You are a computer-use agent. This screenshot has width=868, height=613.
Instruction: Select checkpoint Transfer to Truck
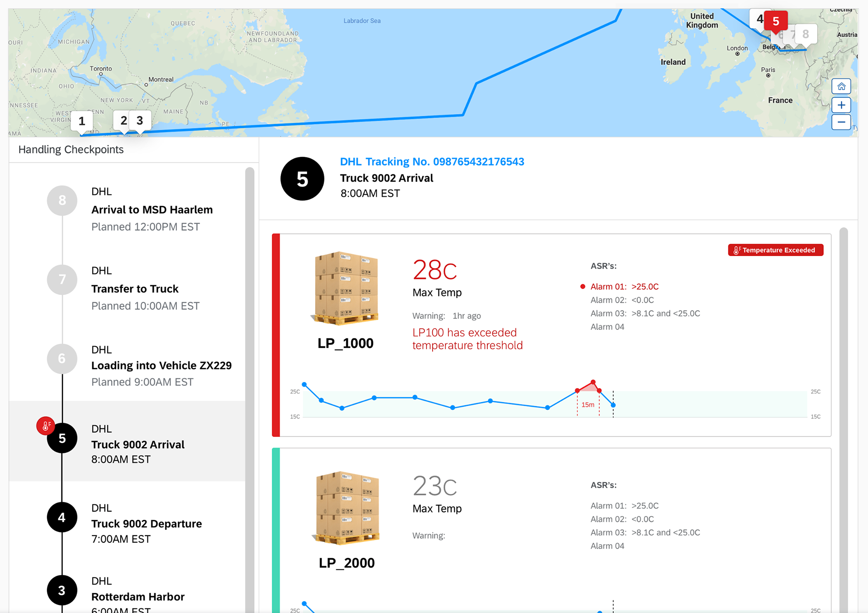point(127,288)
